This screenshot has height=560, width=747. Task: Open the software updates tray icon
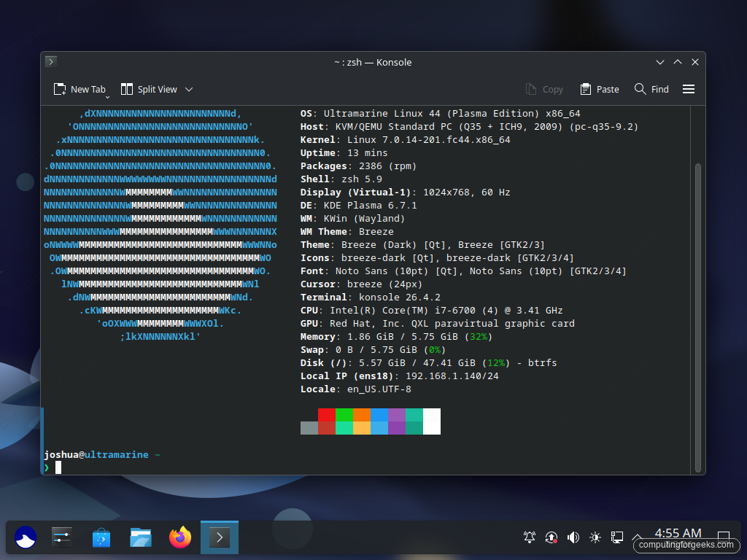coord(551,537)
